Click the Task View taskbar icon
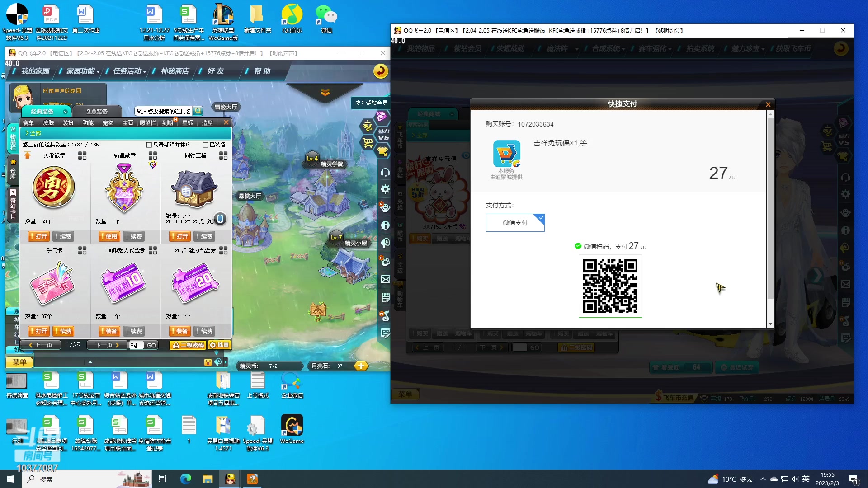The height and width of the screenshot is (488, 868). tap(163, 479)
